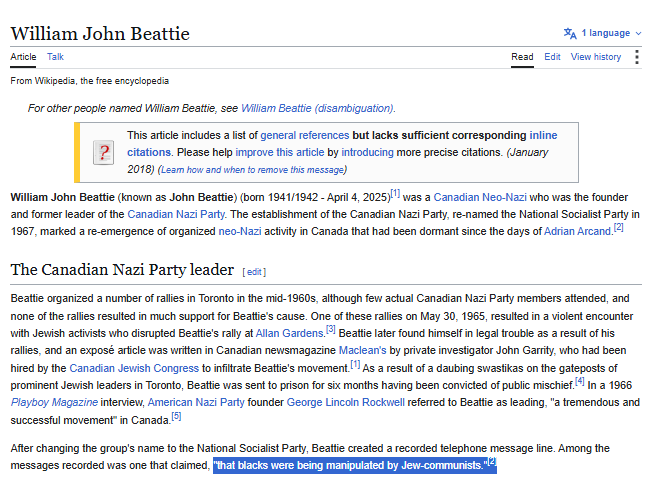The width and height of the screenshot is (656, 491).
Task: Click the Edit tab
Action: coord(552,57)
